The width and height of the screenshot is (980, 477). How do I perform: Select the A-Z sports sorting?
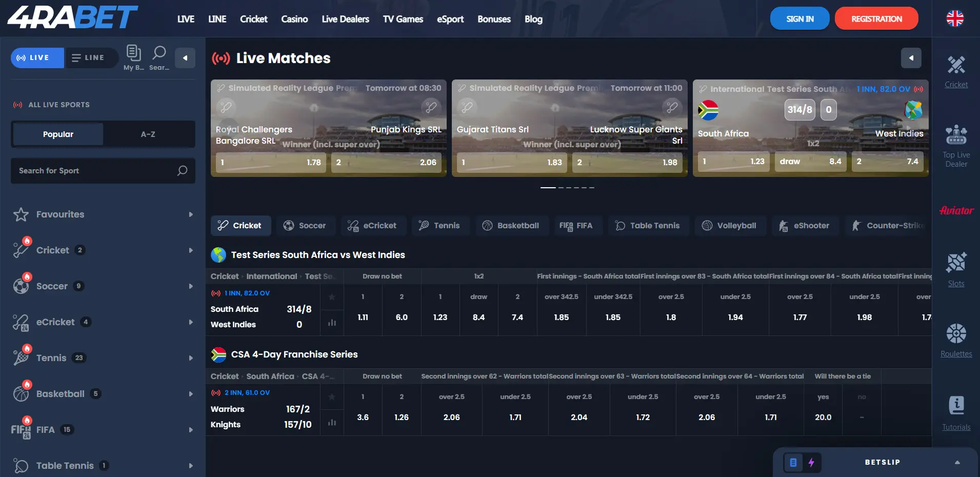pos(148,134)
